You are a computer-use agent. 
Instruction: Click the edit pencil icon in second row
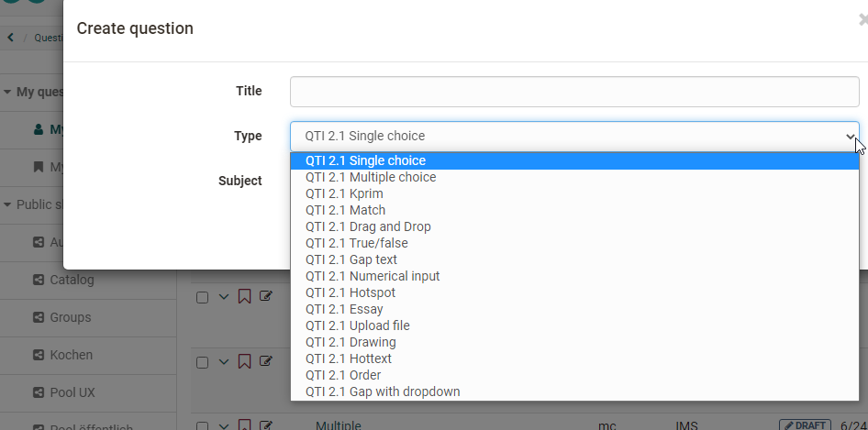pos(266,361)
